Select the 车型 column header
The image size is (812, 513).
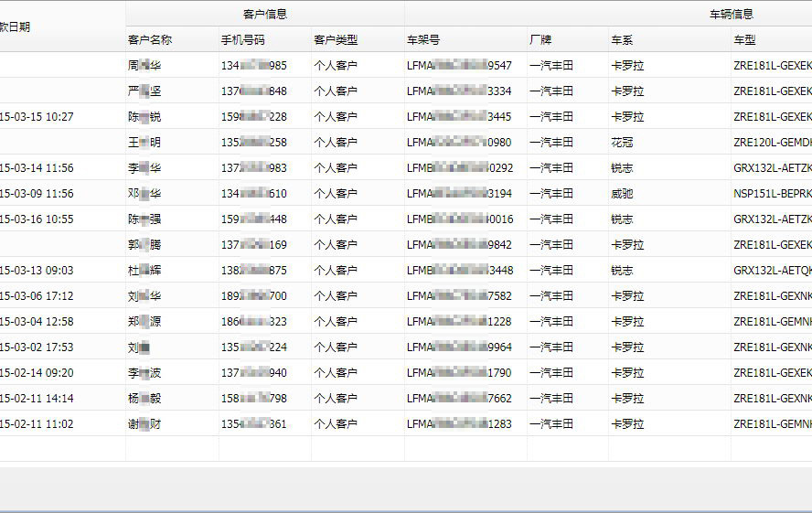click(744, 40)
